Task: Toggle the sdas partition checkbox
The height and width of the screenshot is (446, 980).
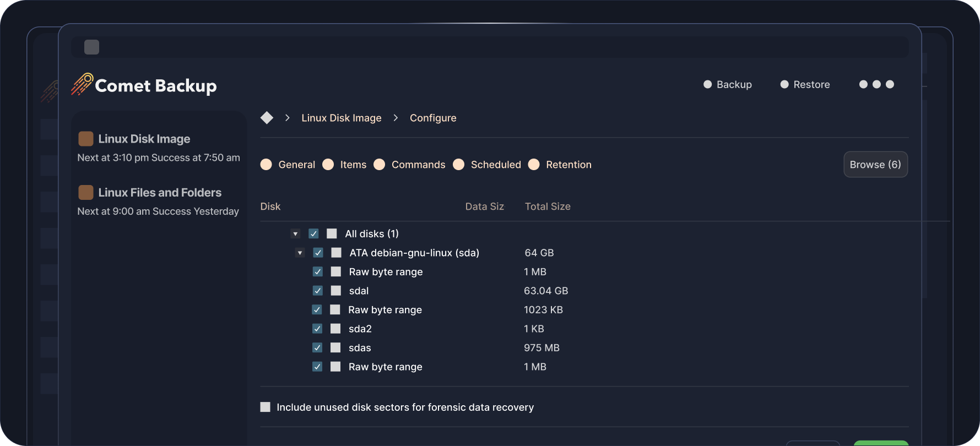Action: (x=317, y=348)
